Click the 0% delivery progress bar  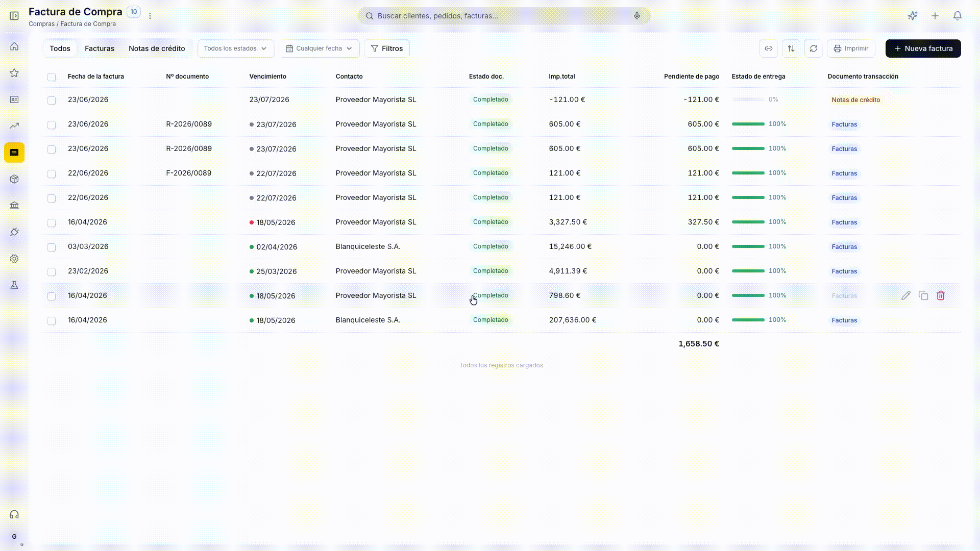[x=748, y=99]
